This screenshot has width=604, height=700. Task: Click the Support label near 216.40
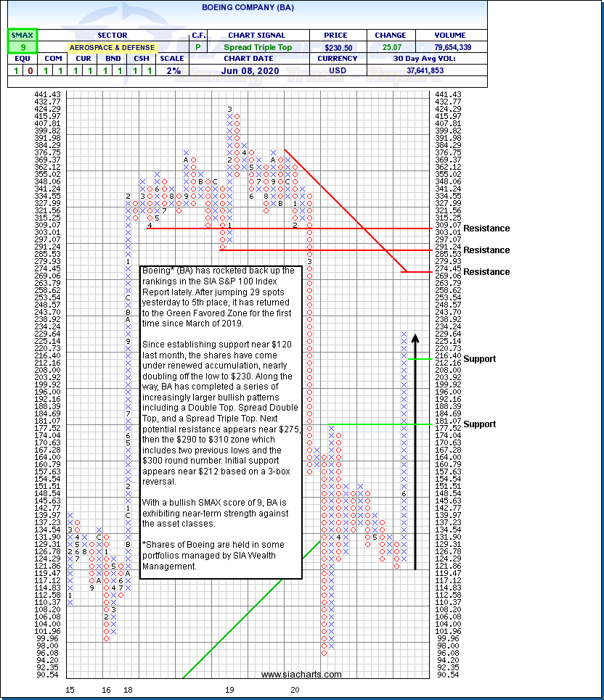tap(480, 359)
